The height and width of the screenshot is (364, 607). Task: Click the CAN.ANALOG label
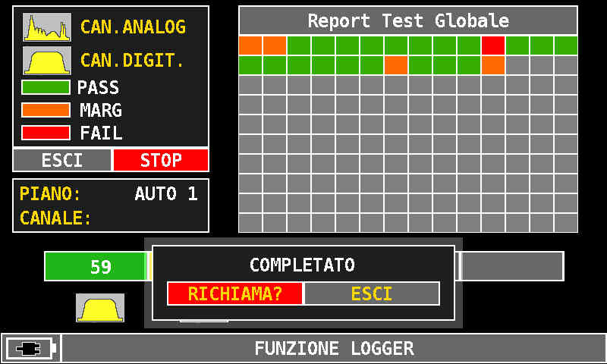coord(133,27)
